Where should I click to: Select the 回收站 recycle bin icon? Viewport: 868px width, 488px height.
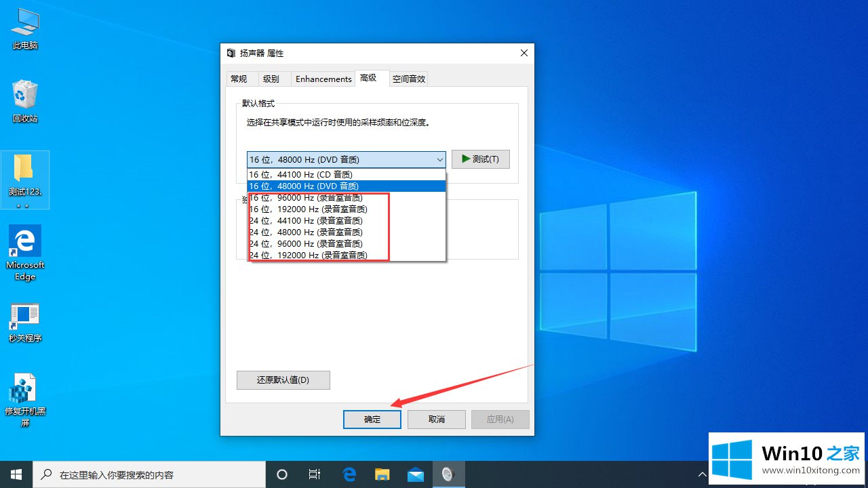coord(25,101)
